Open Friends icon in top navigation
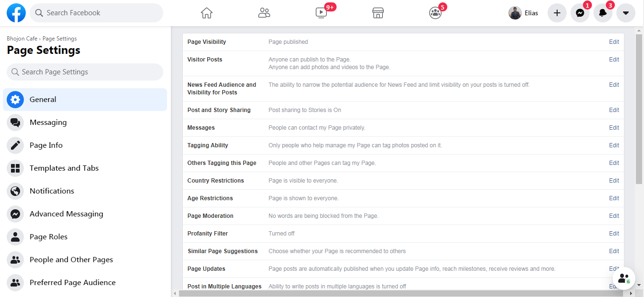This screenshot has height=297, width=644. 264,13
